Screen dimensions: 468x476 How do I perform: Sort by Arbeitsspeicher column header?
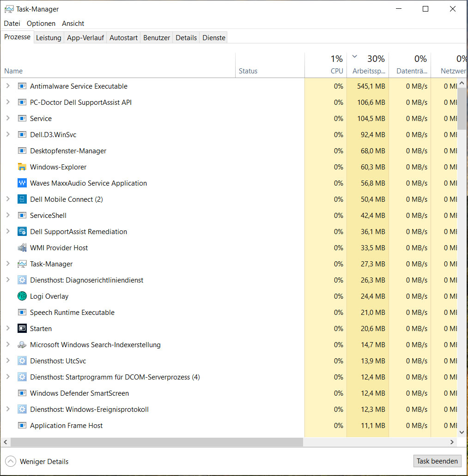point(368,65)
